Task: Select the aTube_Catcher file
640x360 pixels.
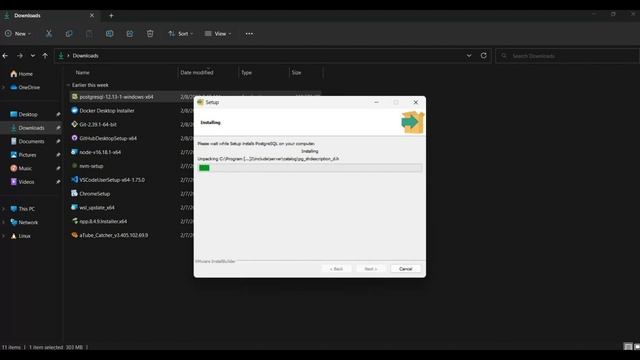Action: [x=113, y=236]
